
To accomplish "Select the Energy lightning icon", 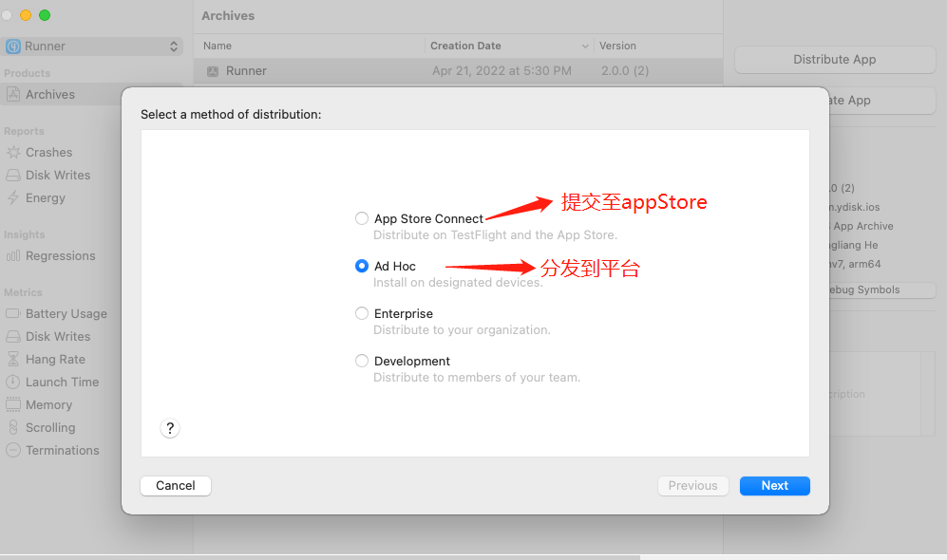I will pos(13,198).
